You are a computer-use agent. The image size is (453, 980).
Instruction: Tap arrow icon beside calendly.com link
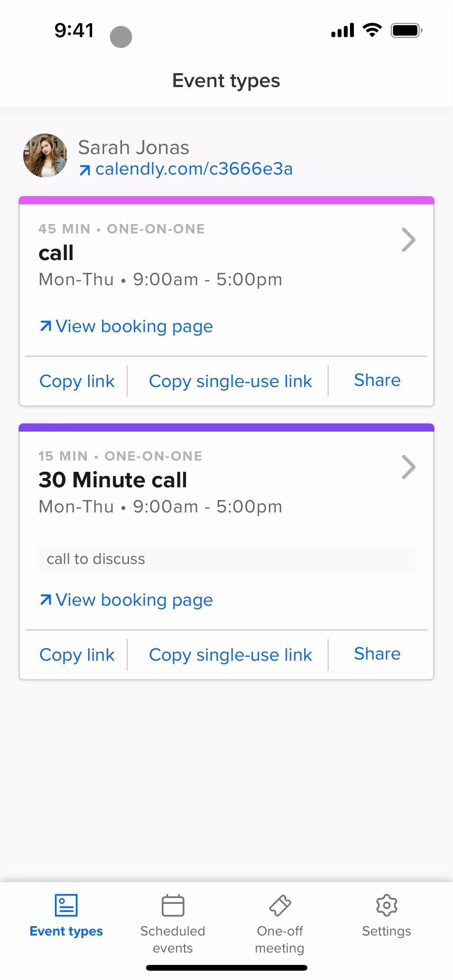tap(85, 170)
